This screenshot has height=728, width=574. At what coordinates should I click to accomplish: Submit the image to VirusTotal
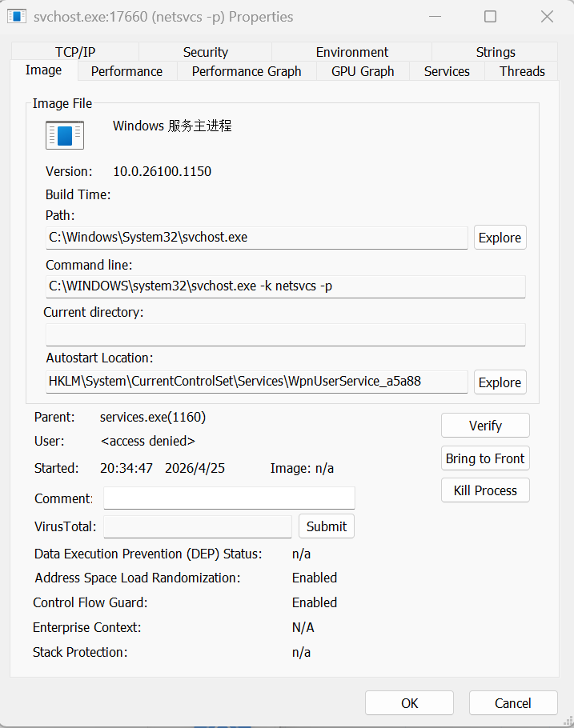pyautogui.click(x=327, y=526)
